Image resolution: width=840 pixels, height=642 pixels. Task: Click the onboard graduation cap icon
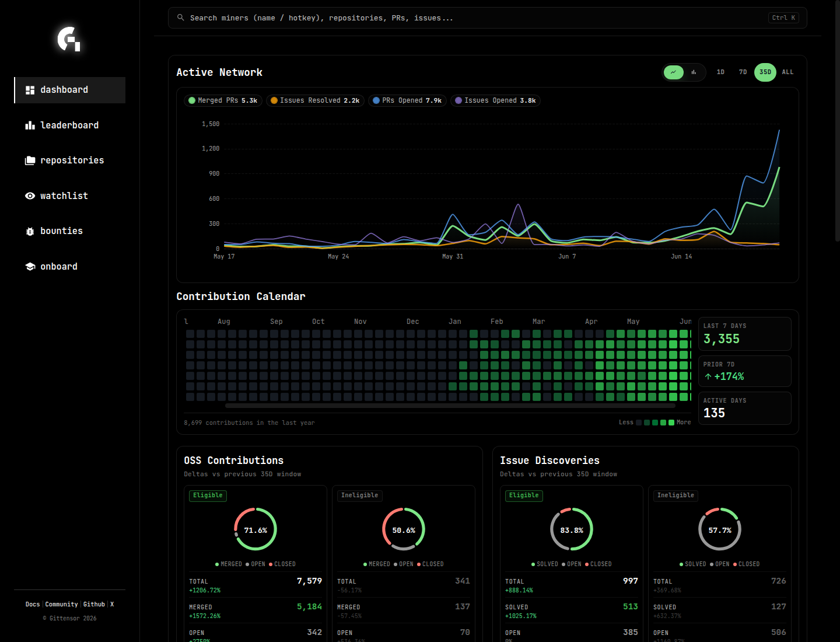pyautogui.click(x=30, y=267)
